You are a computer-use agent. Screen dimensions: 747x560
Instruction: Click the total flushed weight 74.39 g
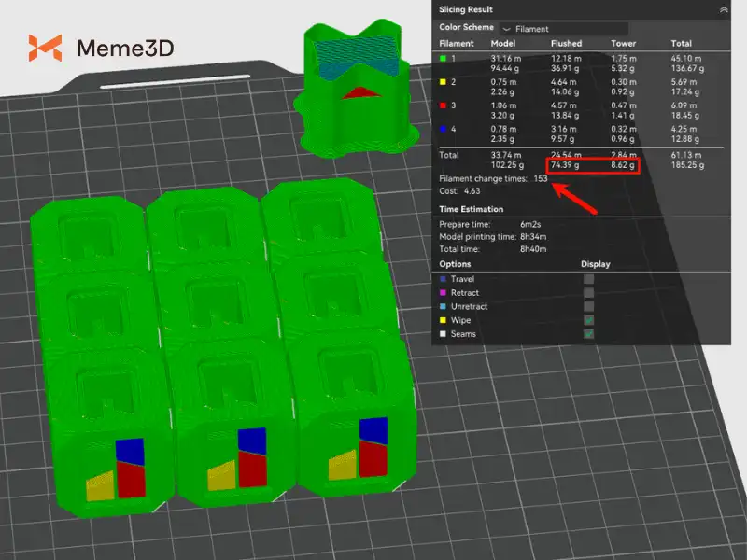567,165
